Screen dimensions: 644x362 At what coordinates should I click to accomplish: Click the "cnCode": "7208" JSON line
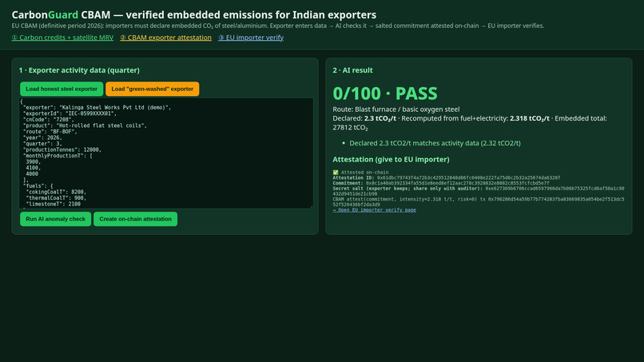pos(49,120)
